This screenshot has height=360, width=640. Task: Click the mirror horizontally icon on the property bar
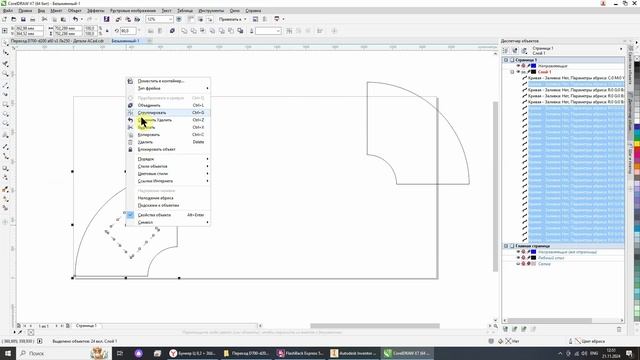(151, 31)
